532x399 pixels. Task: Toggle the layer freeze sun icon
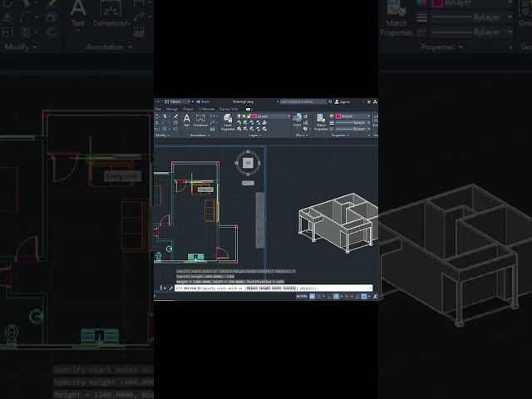point(244,116)
